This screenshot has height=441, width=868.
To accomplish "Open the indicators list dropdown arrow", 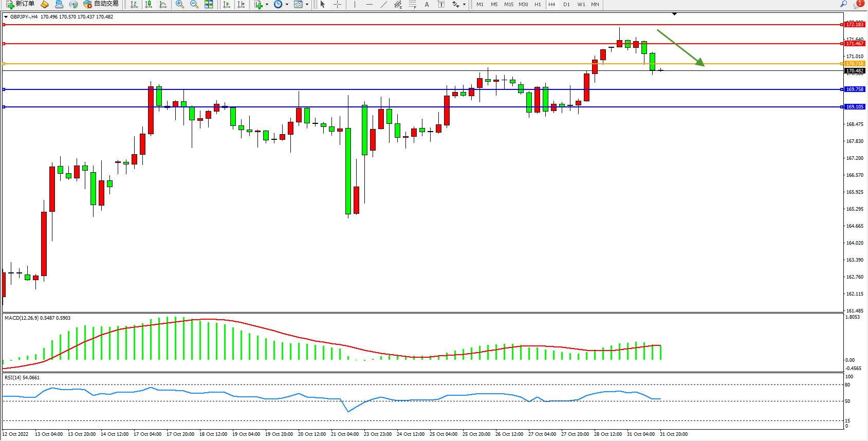I will 267,5.
